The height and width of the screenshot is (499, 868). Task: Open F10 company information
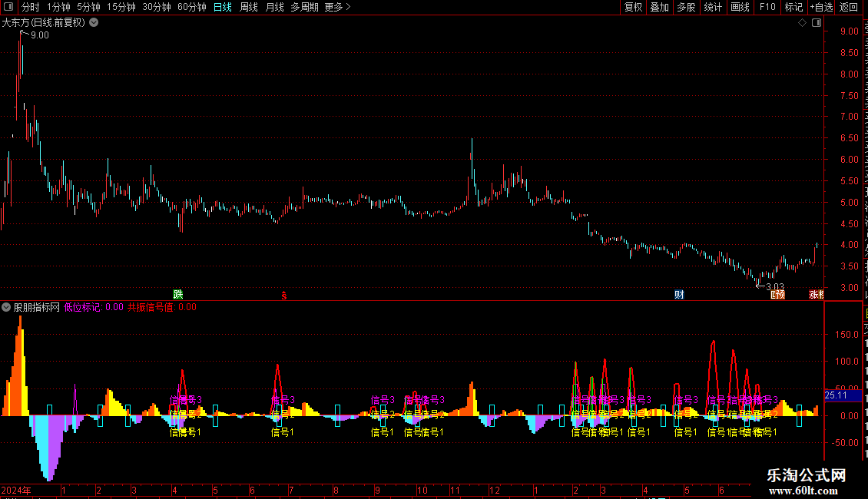(767, 7)
